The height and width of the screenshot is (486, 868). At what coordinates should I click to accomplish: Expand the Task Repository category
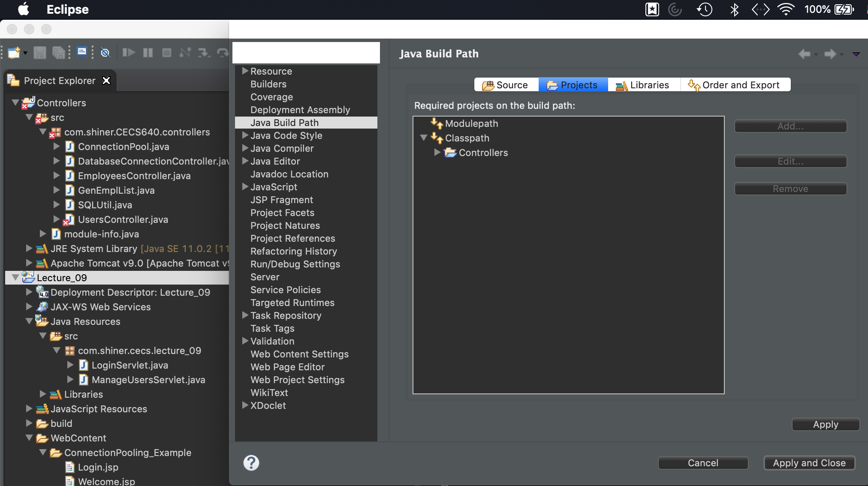tap(245, 315)
